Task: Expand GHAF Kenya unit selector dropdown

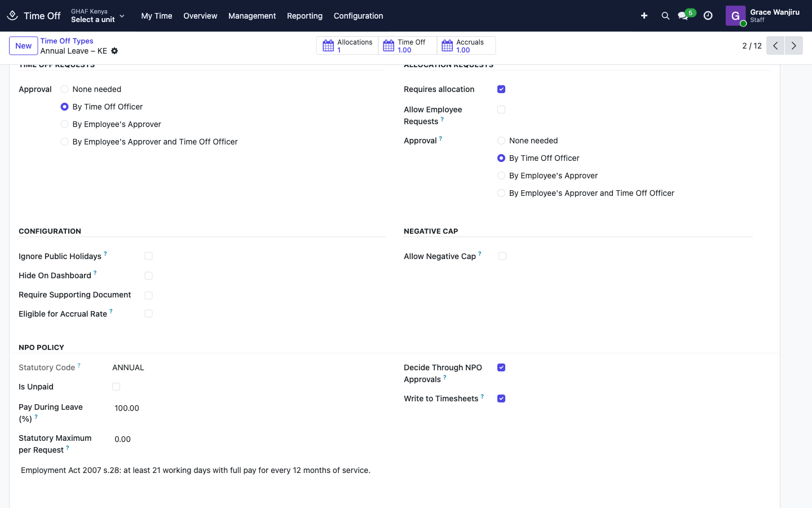Action: 98,16
